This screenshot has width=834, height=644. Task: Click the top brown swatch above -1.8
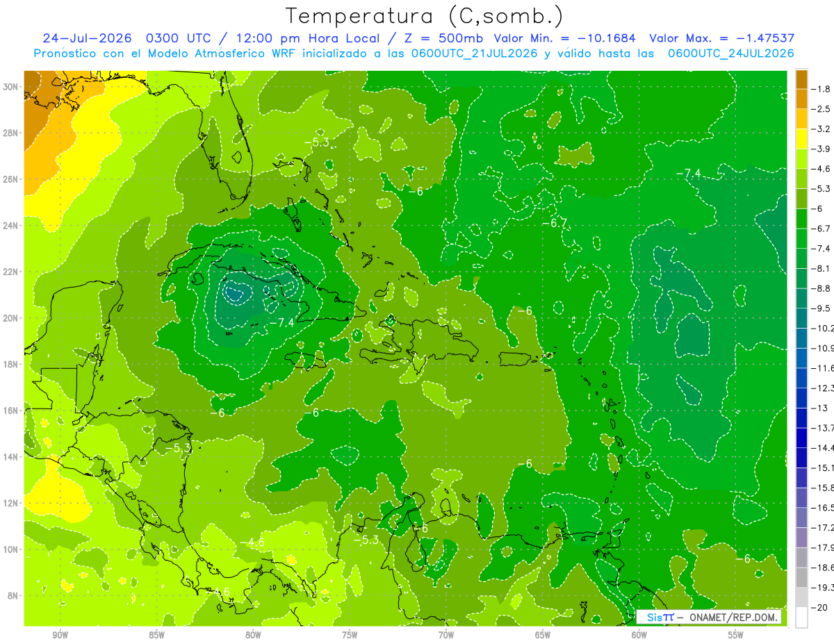pyautogui.click(x=801, y=79)
